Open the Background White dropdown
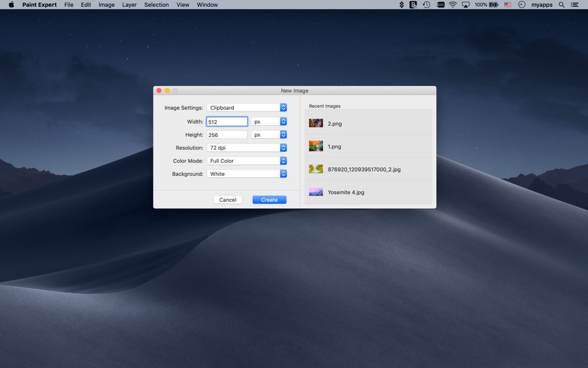Image resolution: width=588 pixels, height=368 pixels. tap(246, 174)
